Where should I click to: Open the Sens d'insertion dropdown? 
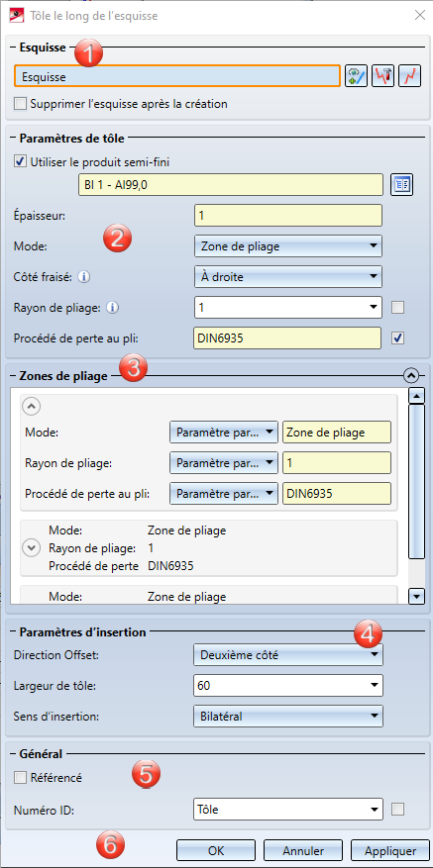pyautogui.click(x=288, y=716)
